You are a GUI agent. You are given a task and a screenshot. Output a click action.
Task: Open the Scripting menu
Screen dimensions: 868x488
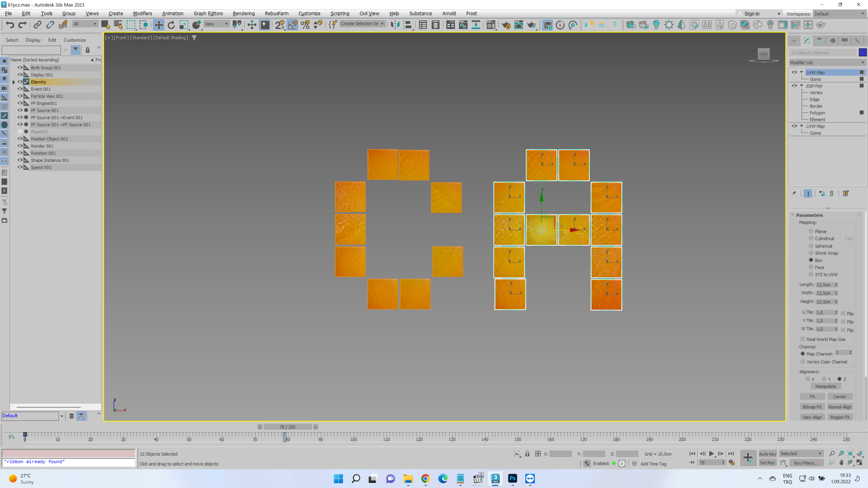click(340, 14)
